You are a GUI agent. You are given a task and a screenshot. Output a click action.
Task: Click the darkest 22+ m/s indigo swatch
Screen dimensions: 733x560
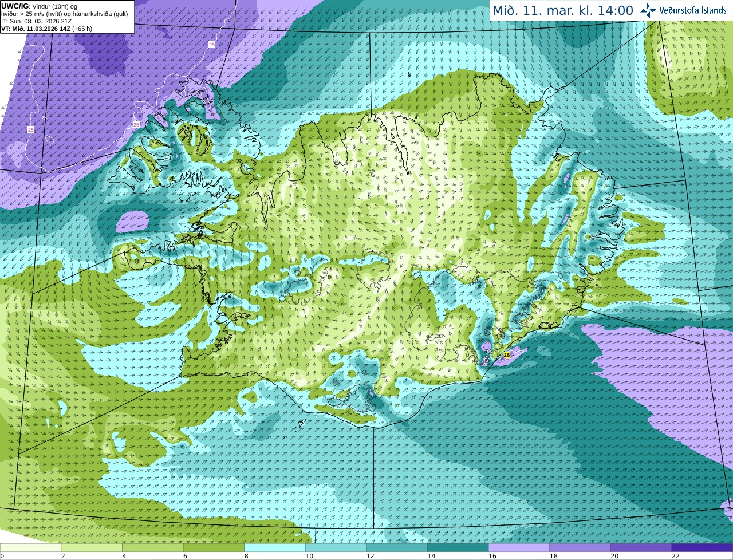[x=702, y=547]
